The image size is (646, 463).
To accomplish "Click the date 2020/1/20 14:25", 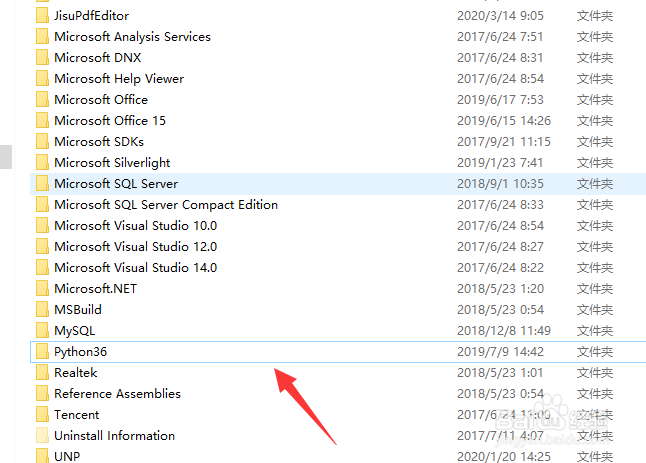I will click(504, 456).
